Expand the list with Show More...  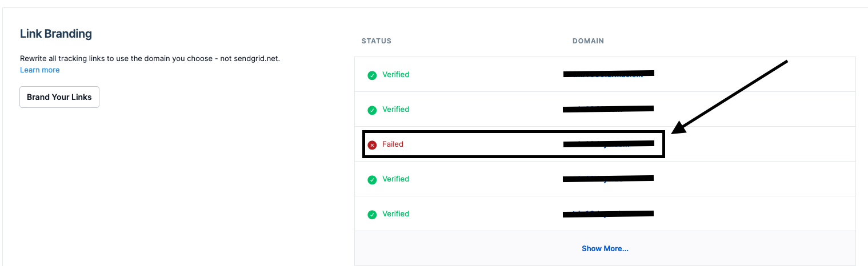(x=605, y=248)
